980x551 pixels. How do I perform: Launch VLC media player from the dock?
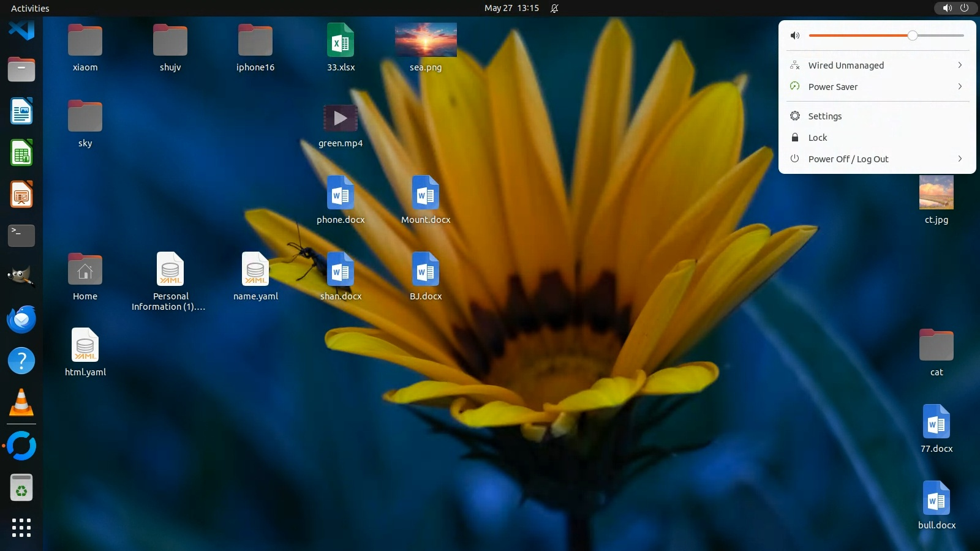point(21,403)
